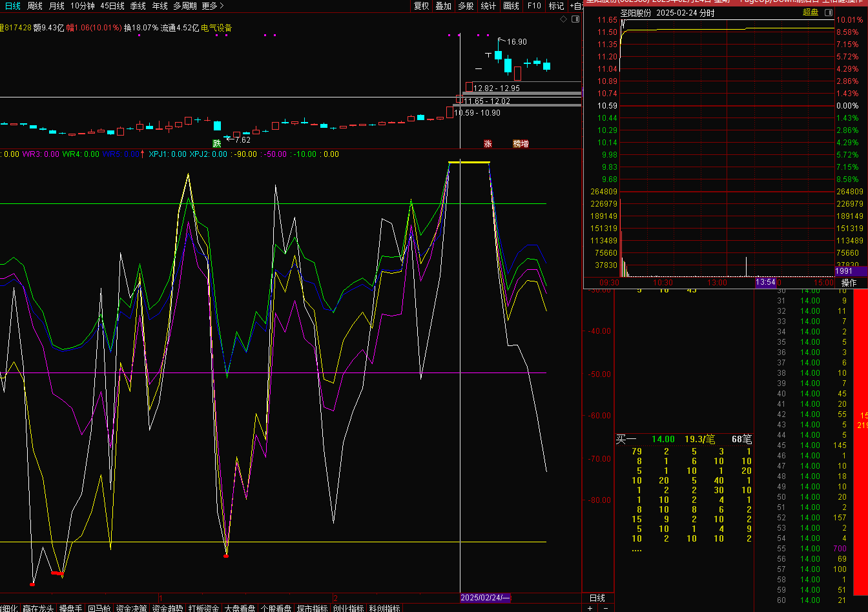Open the 回马枪 indicator tab
Viewport: 868px width, 612px height.
(x=99, y=608)
